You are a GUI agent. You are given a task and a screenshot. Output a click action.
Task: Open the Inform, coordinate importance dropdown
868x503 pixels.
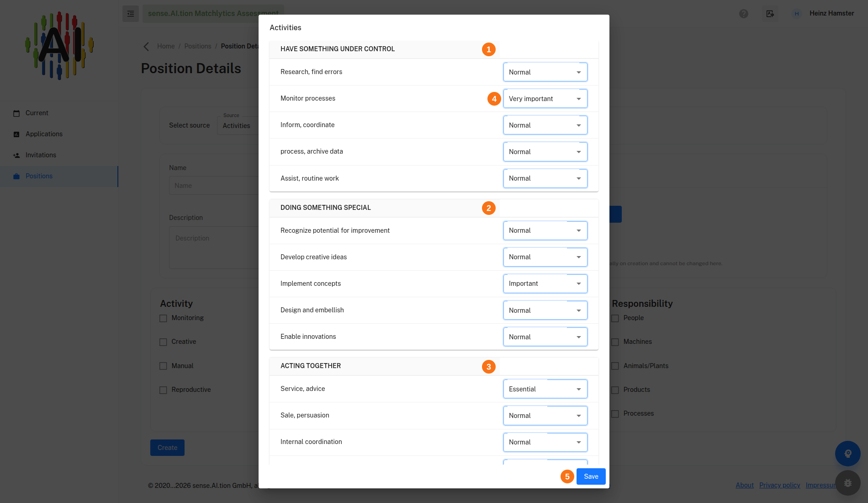click(545, 125)
